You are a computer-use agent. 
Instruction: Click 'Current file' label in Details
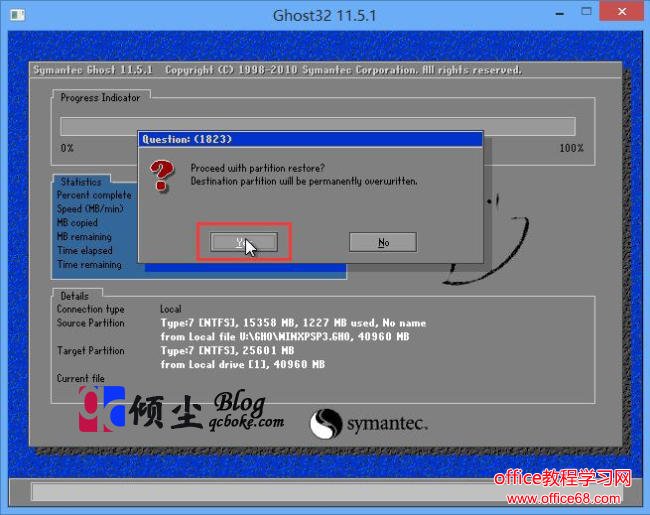[80, 378]
